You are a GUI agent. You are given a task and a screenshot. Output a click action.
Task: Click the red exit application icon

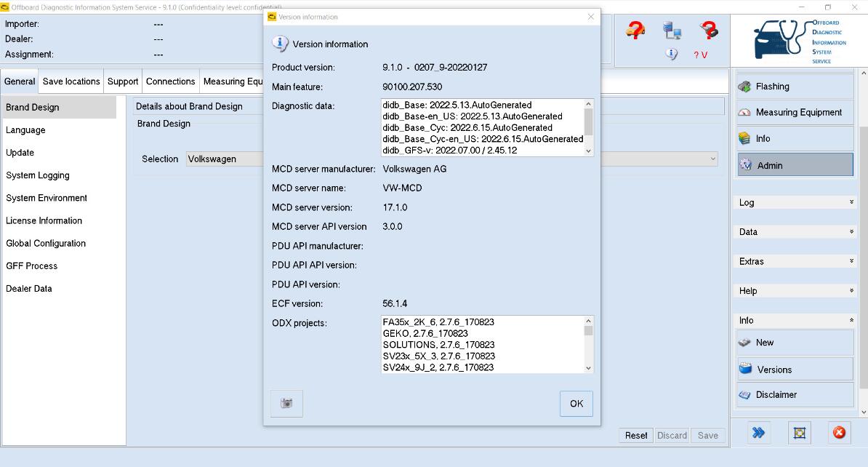point(839,433)
